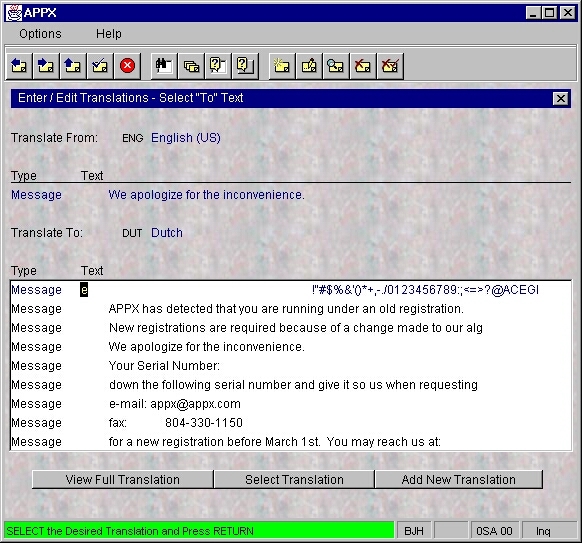
Task: Click the '0SA 00' status bar field
Action: [494, 531]
